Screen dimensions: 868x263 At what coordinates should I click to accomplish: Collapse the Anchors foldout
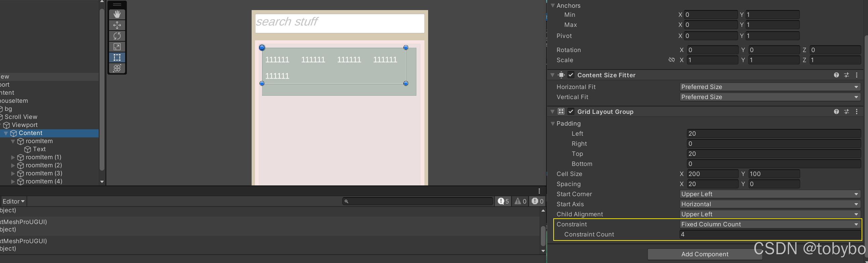pyautogui.click(x=553, y=6)
